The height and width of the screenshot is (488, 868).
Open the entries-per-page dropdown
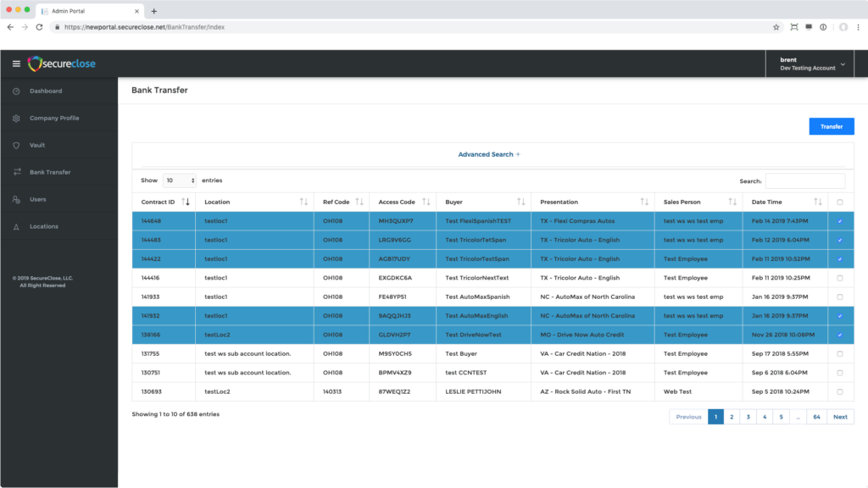180,180
